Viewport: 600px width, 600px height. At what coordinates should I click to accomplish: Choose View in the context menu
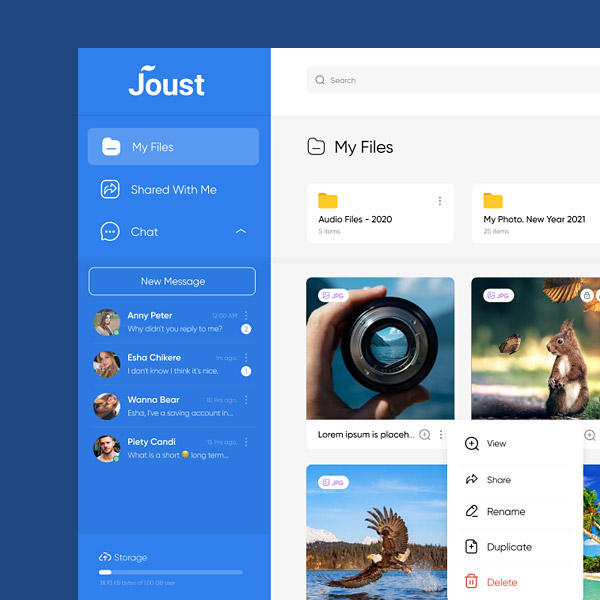515,443
